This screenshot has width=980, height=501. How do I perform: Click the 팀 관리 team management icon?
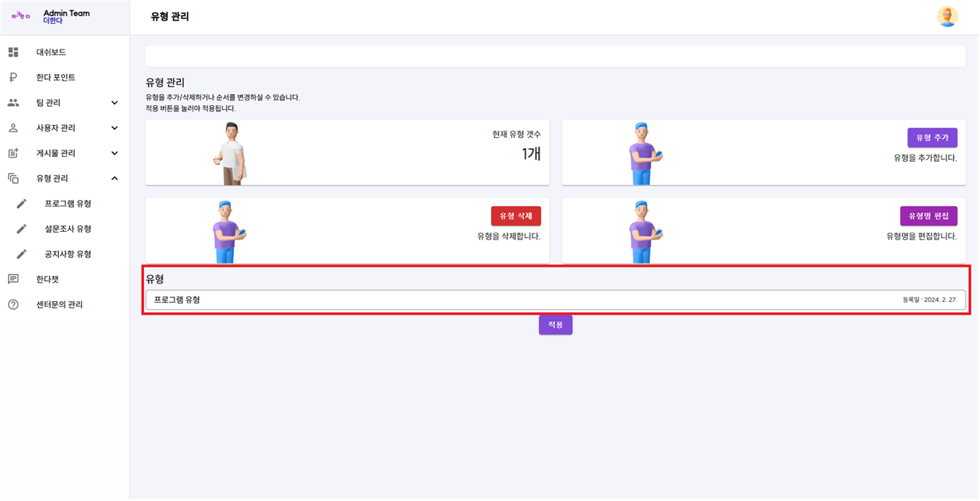[13, 102]
